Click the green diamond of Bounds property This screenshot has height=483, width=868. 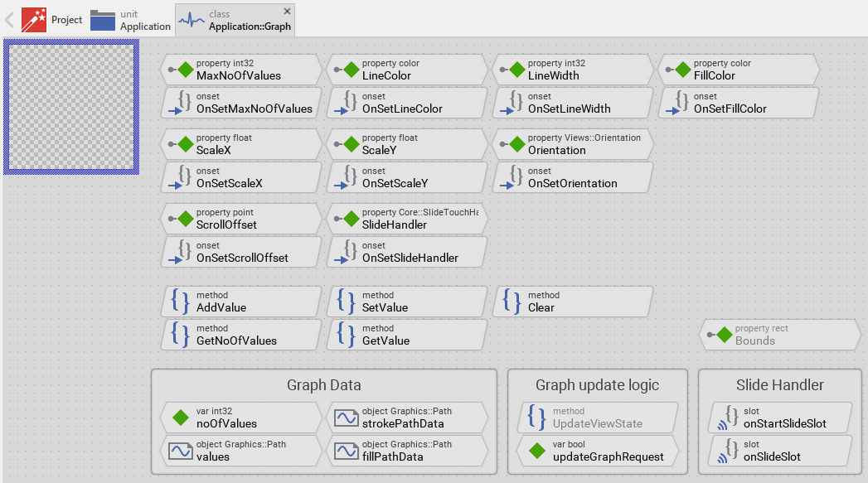click(723, 335)
